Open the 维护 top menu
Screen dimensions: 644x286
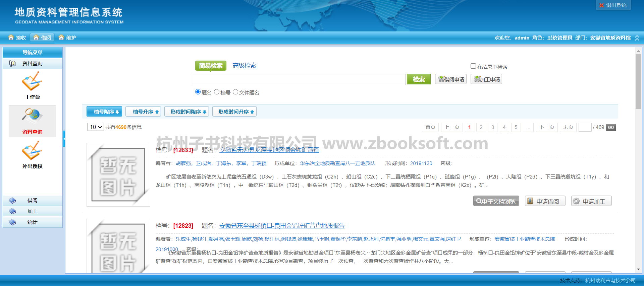tap(67, 38)
